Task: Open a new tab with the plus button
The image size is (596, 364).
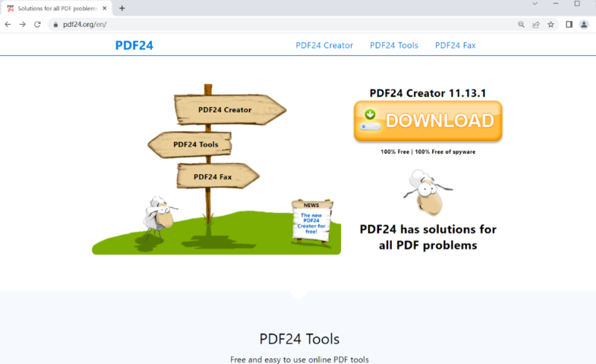Action: (122, 8)
